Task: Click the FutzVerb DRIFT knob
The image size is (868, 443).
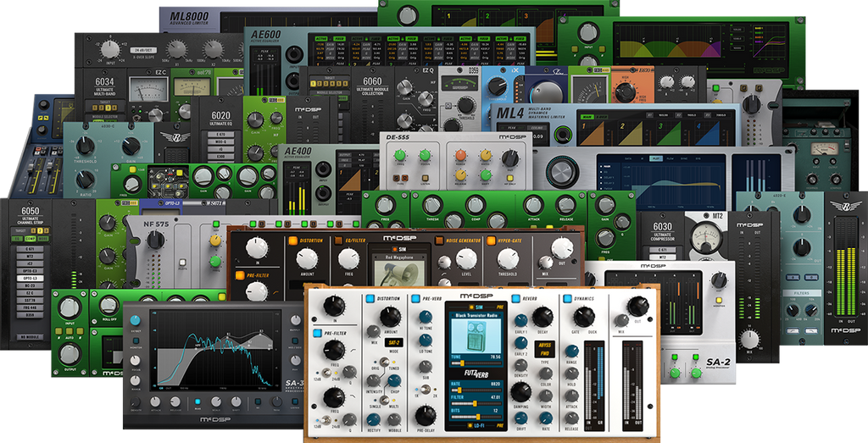Action: (x=520, y=418)
